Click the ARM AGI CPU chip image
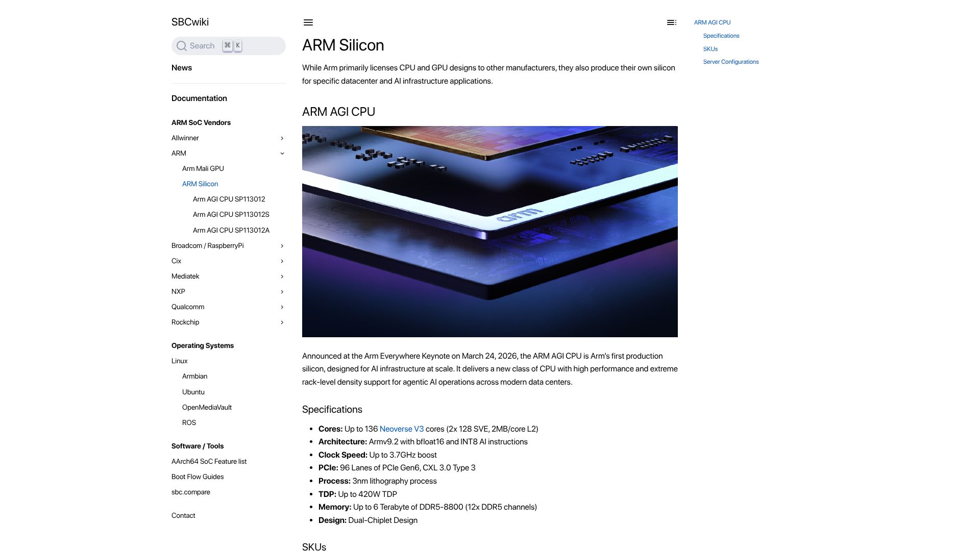This screenshot has height=551, width=980. [x=490, y=232]
